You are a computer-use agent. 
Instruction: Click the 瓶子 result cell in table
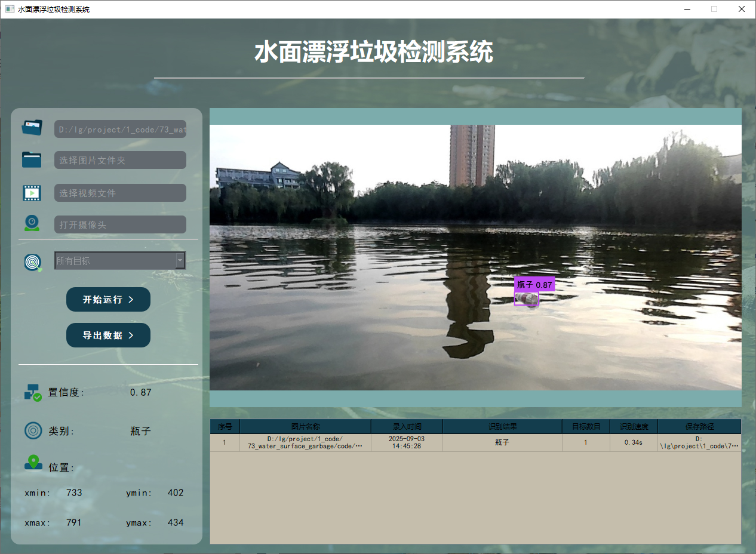pyautogui.click(x=502, y=442)
